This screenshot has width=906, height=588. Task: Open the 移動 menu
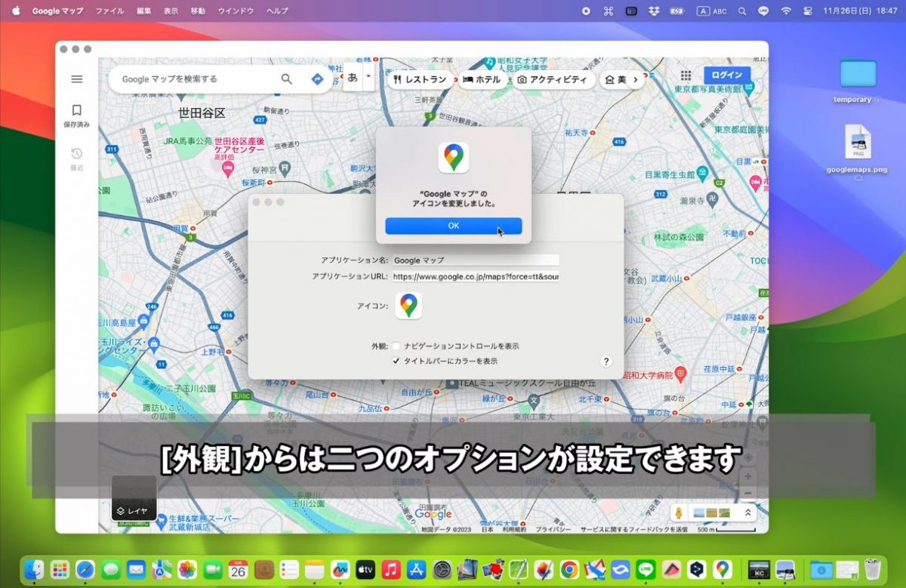point(198,11)
